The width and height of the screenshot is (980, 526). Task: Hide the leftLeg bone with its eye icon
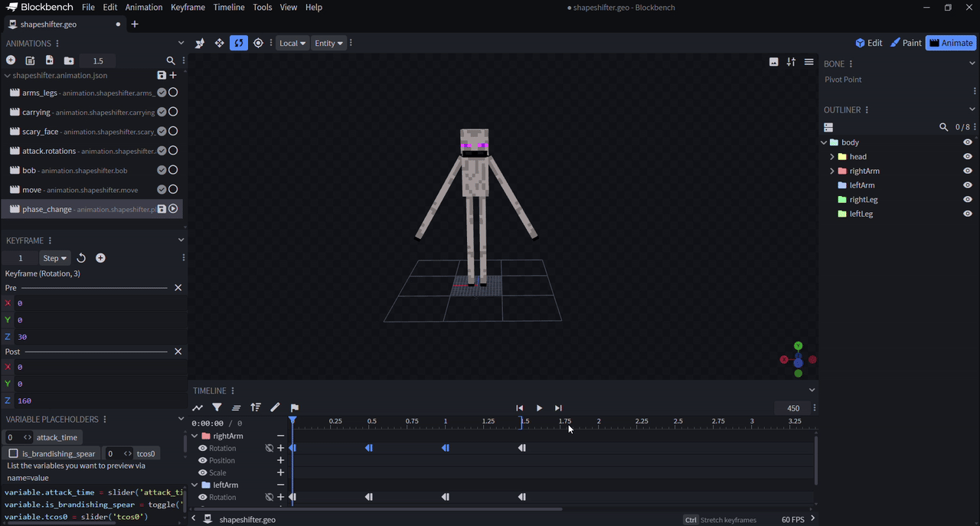[968, 214]
